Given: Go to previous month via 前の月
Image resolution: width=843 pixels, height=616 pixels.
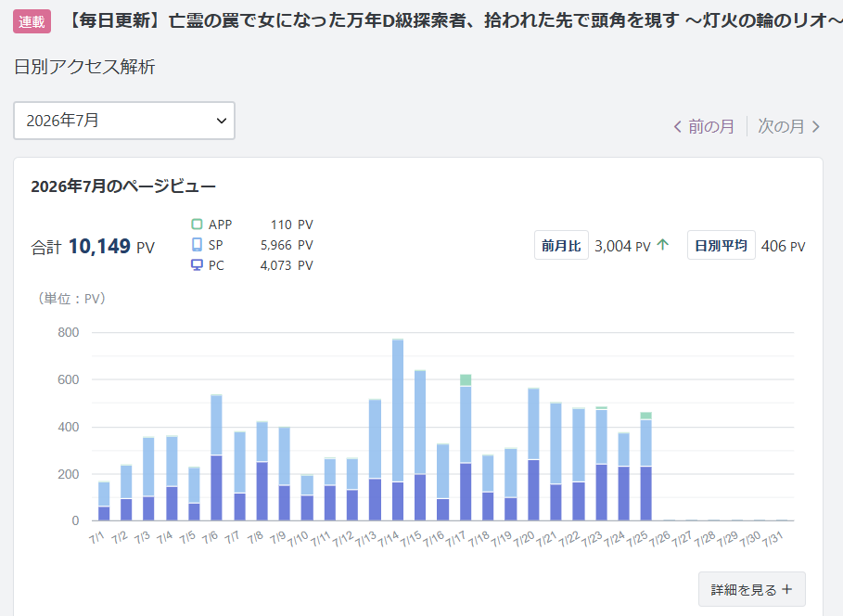Looking at the screenshot, I should coord(710,126).
